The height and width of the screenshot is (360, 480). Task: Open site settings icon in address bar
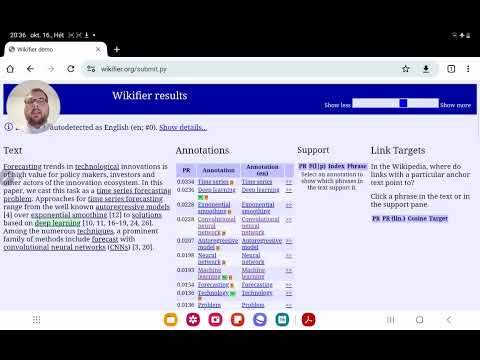[x=91, y=69]
